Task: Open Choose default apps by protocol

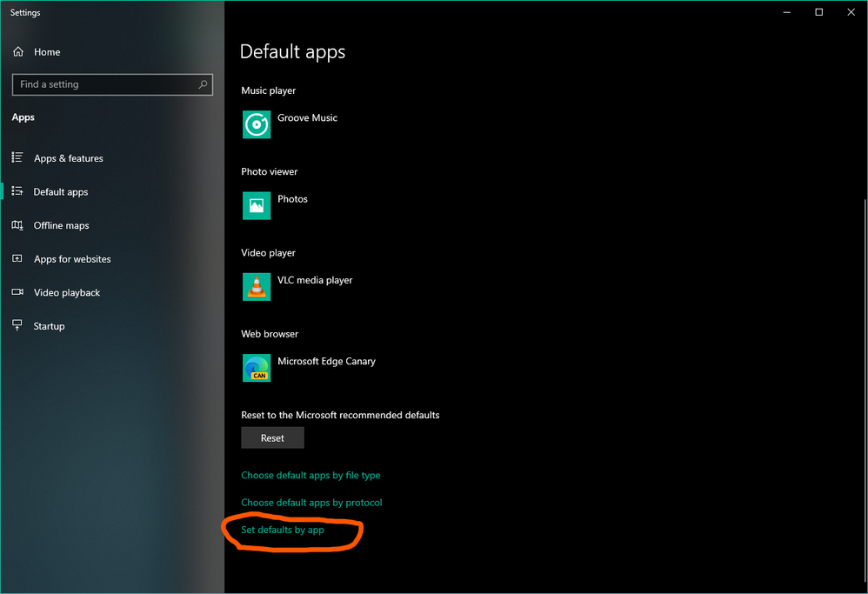Action: point(311,503)
